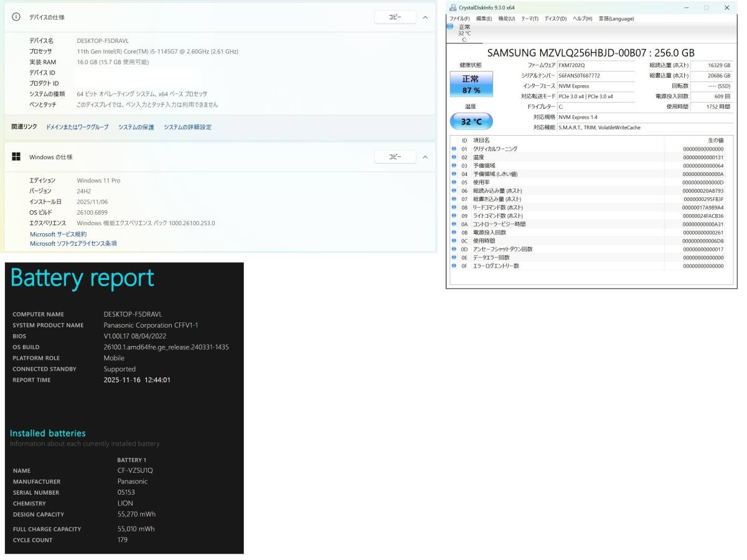
Task: Click the CrystalDiskInfo app icon in title bar
Action: tap(453, 7)
